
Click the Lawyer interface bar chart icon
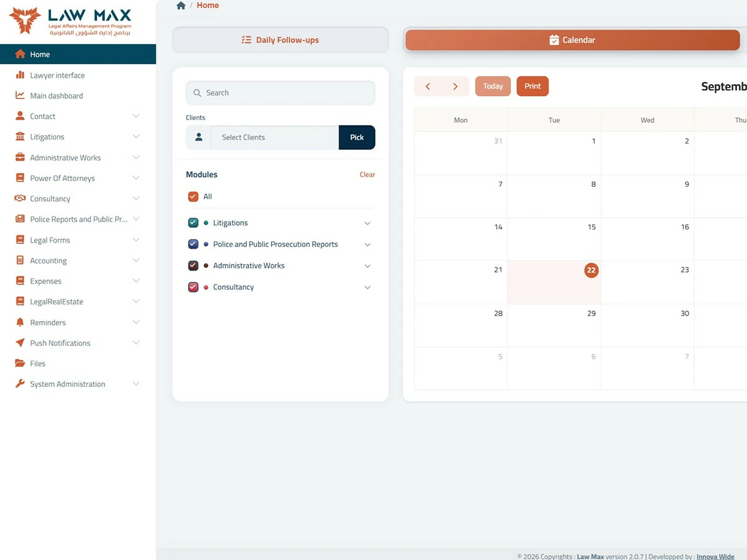point(20,75)
